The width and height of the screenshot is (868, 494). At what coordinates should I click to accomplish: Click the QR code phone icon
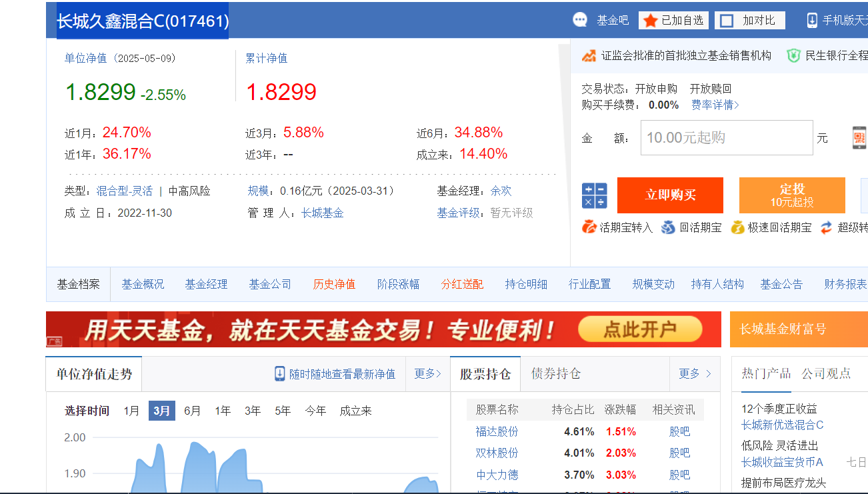(859, 137)
